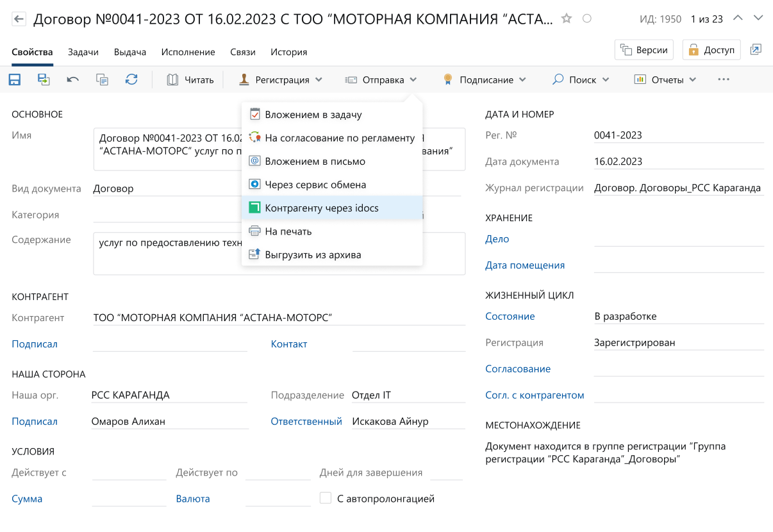
Task: Mark the document as favorite with the star
Action: click(567, 19)
